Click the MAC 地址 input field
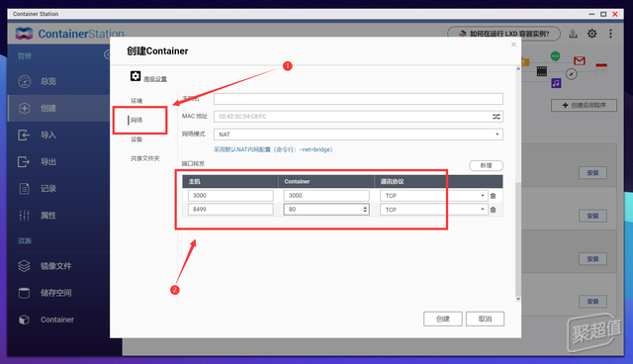The height and width of the screenshot is (364, 633). pos(352,116)
